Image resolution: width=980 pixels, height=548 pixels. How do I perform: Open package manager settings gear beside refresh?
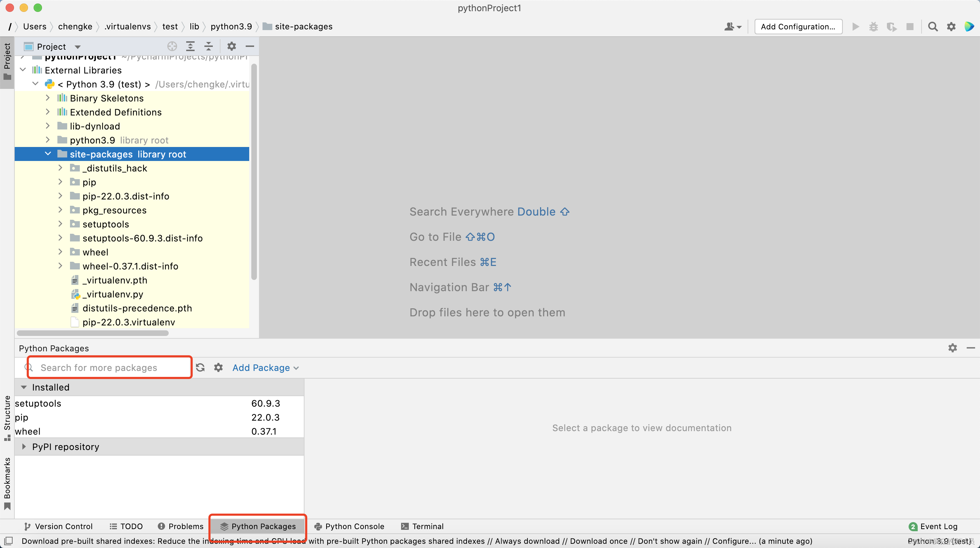point(218,367)
